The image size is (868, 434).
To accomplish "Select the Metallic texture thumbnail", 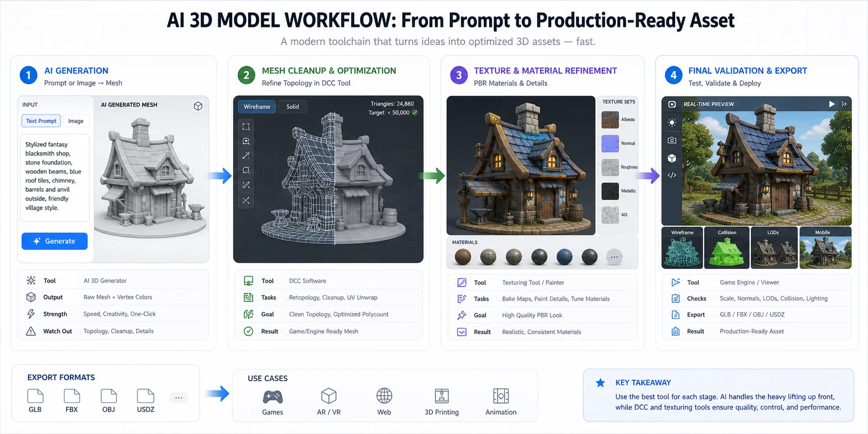I will click(x=610, y=191).
